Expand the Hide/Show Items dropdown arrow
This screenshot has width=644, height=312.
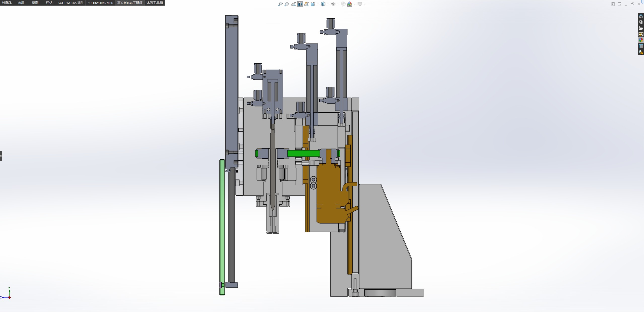tap(338, 4)
